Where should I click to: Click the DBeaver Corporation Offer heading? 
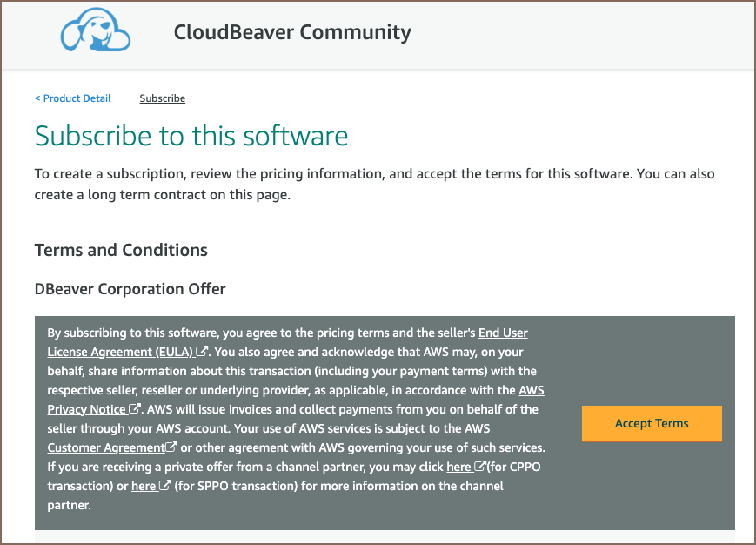pyautogui.click(x=130, y=288)
